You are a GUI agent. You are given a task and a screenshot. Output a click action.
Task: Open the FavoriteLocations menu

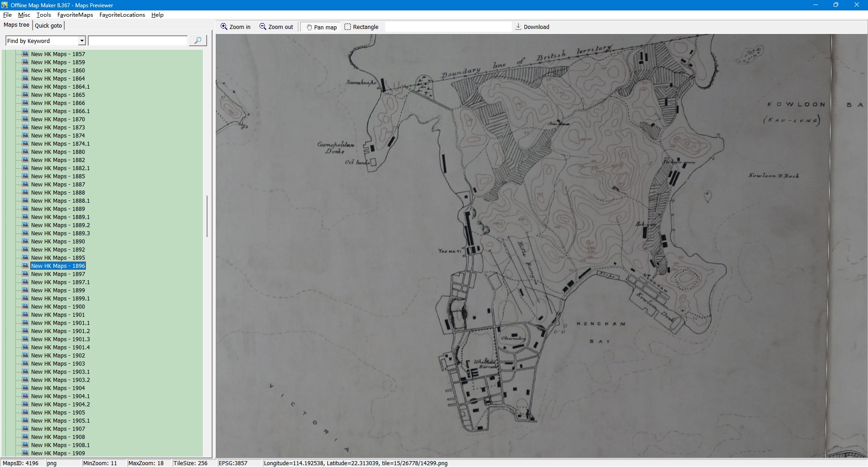click(x=122, y=15)
